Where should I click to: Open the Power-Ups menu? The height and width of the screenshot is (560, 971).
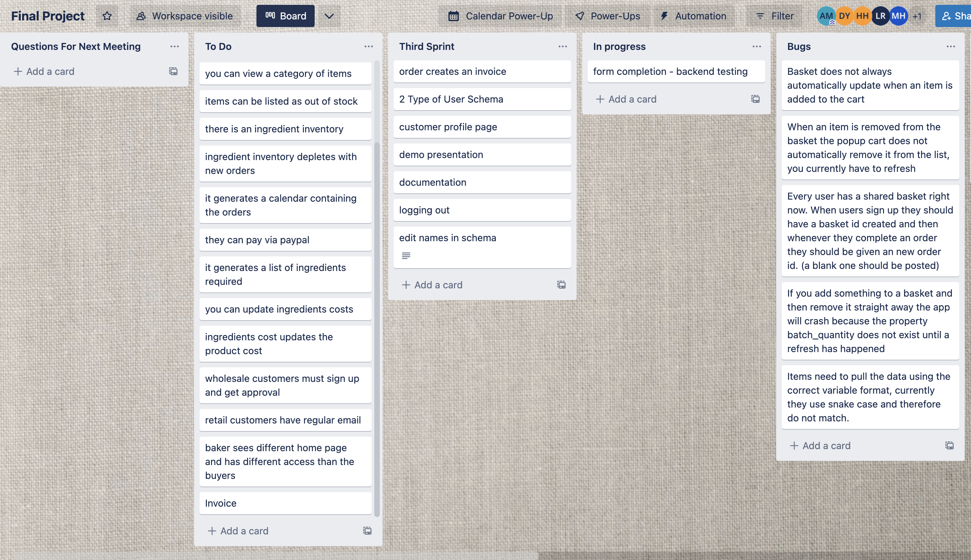(608, 16)
